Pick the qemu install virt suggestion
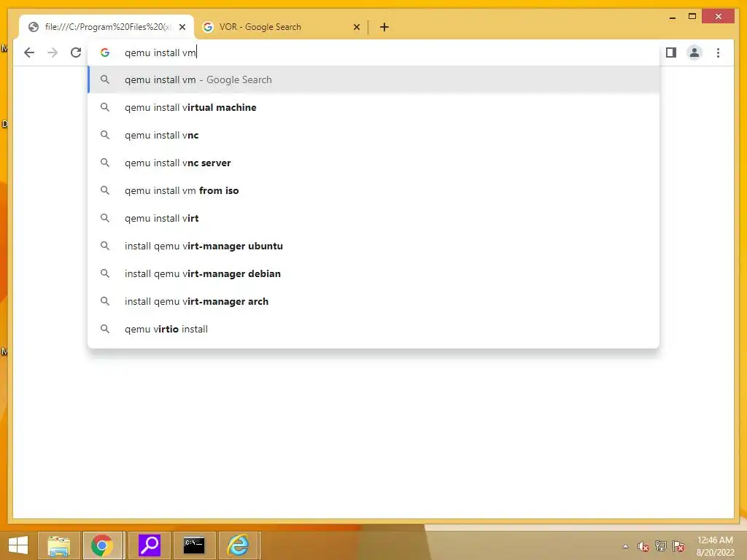 (x=374, y=218)
